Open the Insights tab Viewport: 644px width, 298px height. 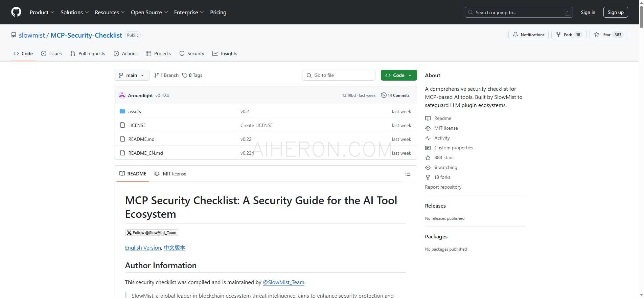225,54
